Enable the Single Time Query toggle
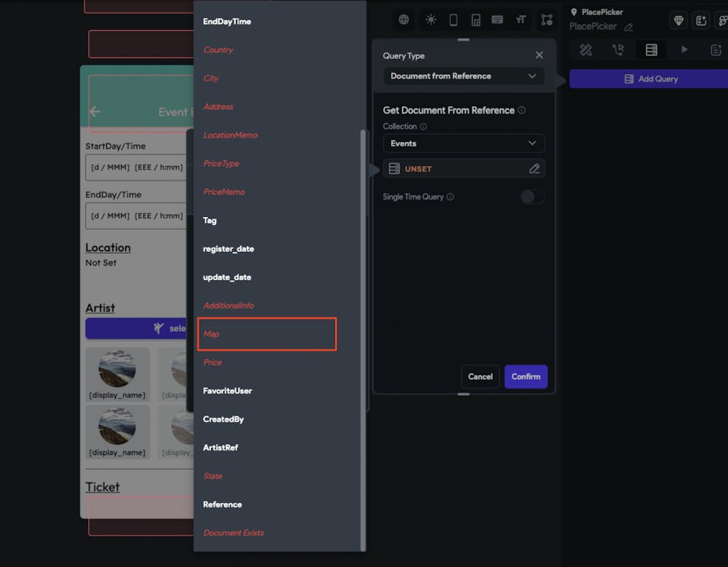Viewport: 728px width, 567px height. pyautogui.click(x=532, y=197)
